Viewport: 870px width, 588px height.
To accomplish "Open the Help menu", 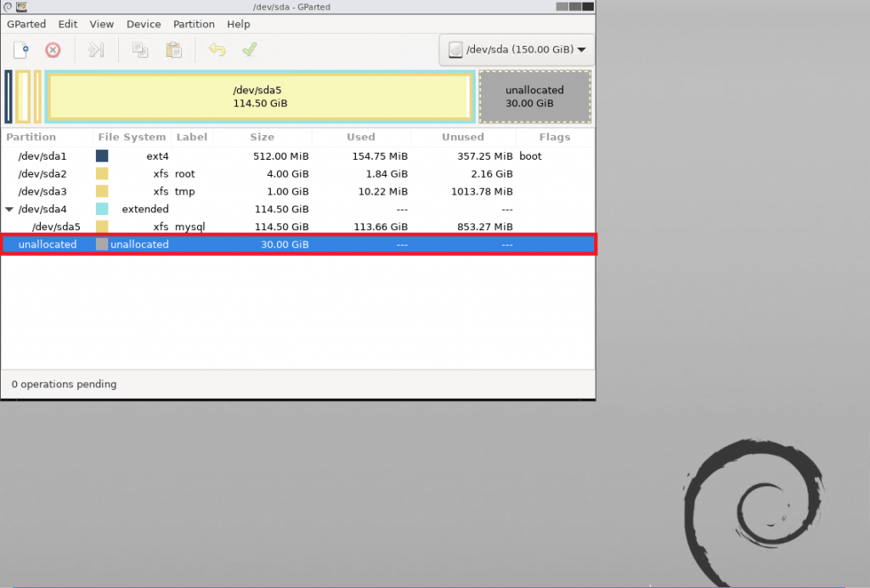I will (238, 25).
